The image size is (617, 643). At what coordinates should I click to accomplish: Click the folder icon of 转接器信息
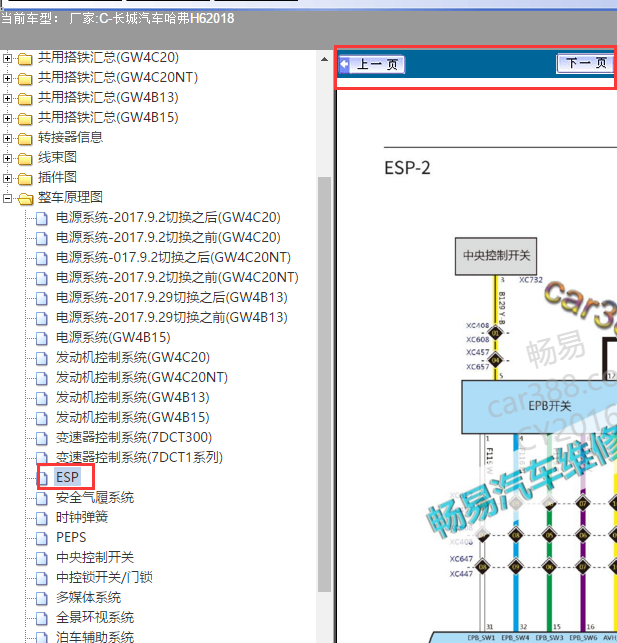tap(25, 139)
